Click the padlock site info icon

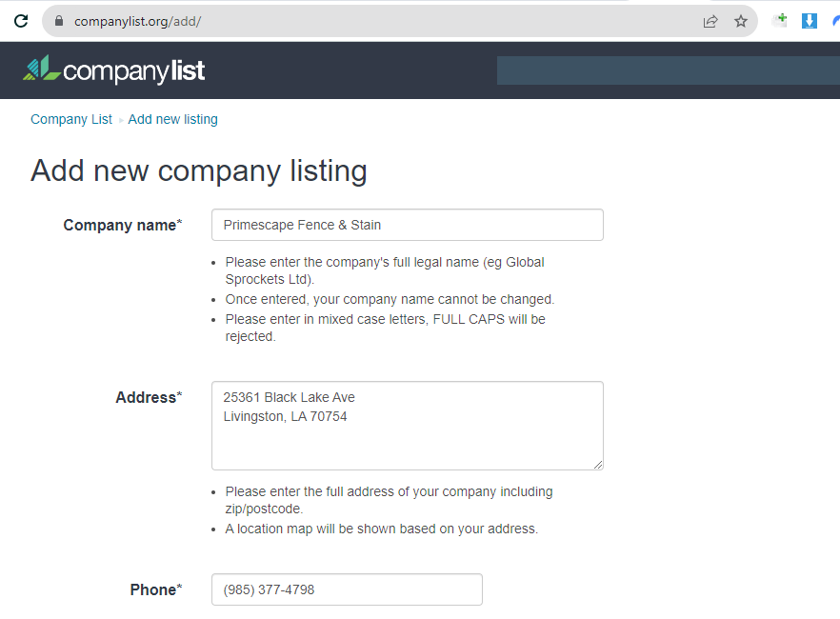click(x=58, y=21)
